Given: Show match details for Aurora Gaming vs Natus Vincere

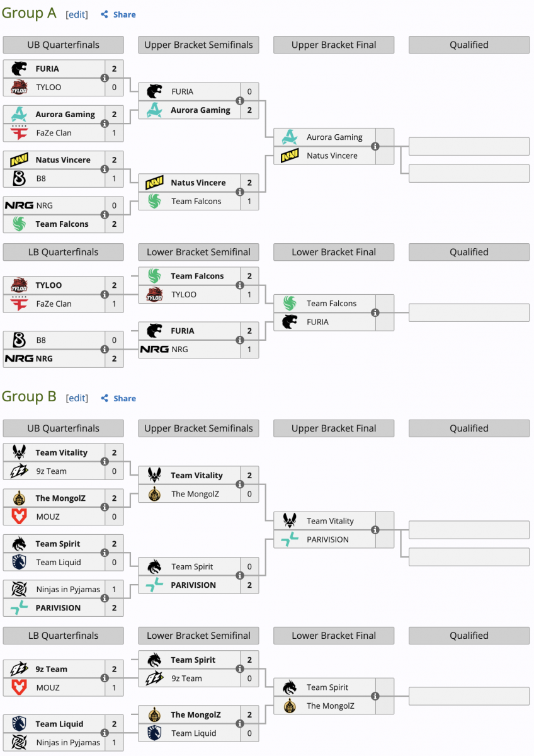Looking at the screenshot, I should coord(375,147).
